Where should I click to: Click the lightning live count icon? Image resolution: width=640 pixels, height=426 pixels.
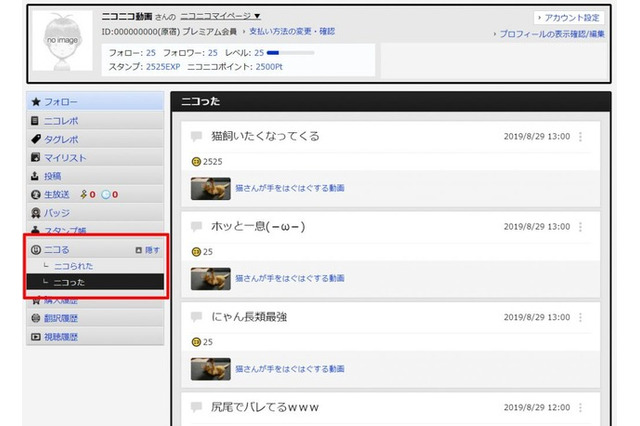tap(84, 194)
